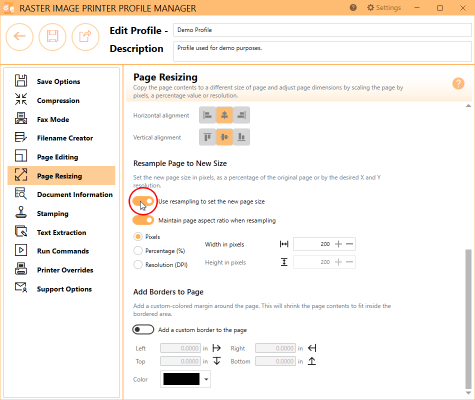475x400 pixels.
Task: Select the Percentage (%) radio option
Action: click(x=137, y=251)
